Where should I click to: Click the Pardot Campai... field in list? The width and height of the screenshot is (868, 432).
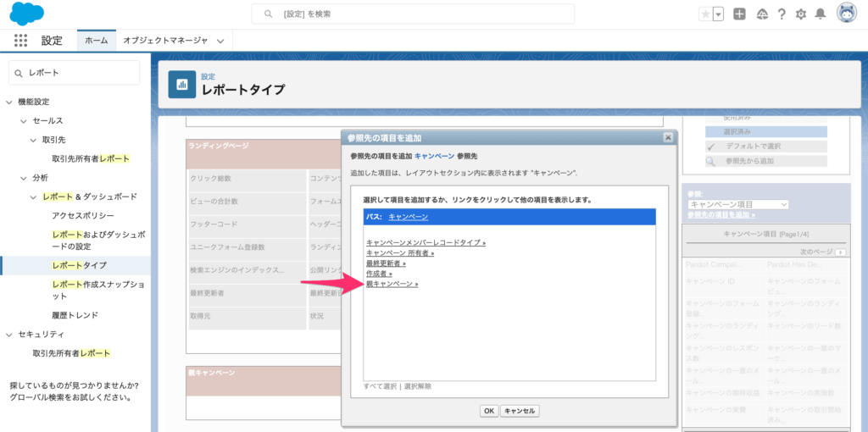724,264
